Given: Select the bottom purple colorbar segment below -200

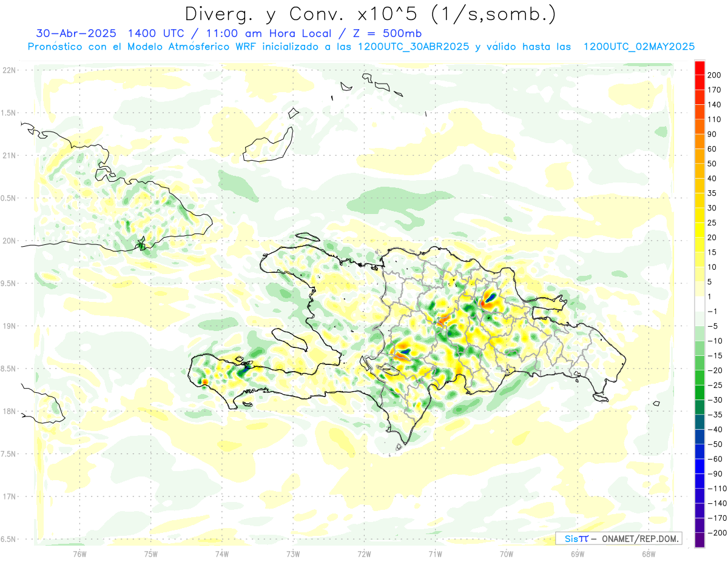Looking at the screenshot, I should (x=699, y=540).
